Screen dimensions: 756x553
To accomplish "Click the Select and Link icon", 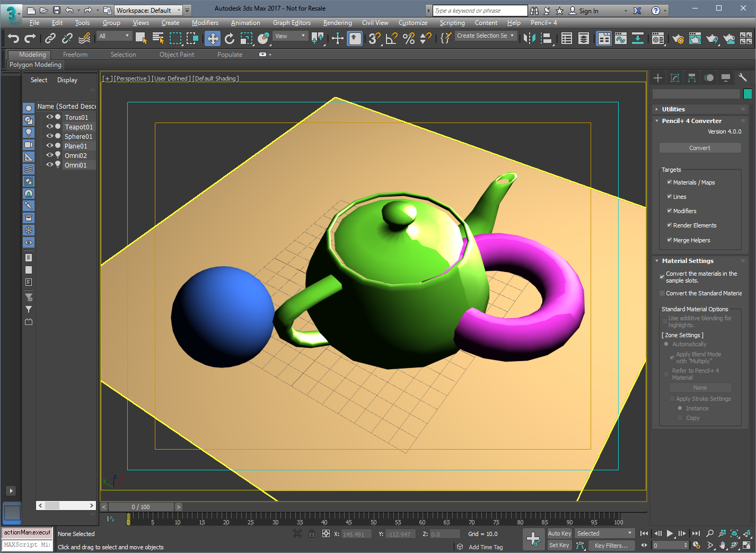I will click(50, 38).
